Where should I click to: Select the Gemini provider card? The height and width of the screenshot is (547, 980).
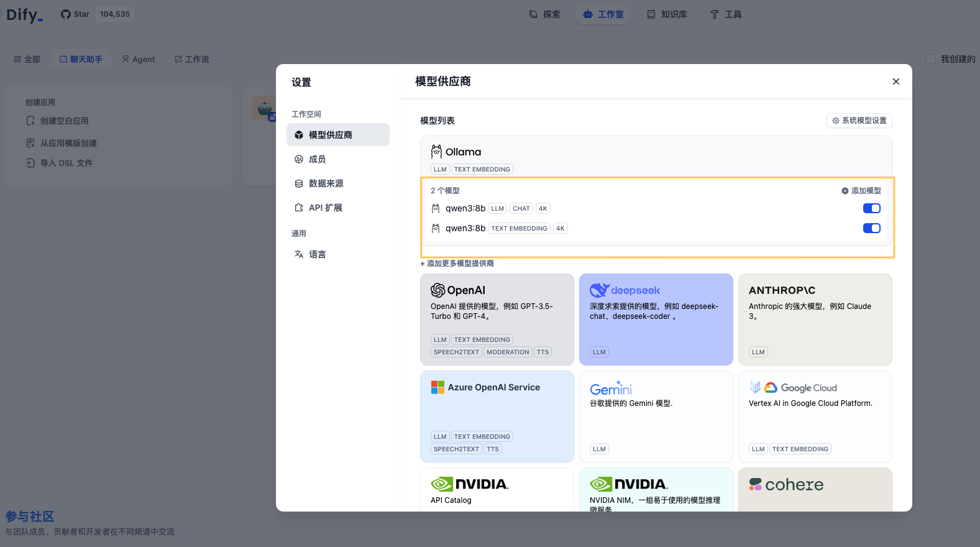pyautogui.click(x=656, y=416)
